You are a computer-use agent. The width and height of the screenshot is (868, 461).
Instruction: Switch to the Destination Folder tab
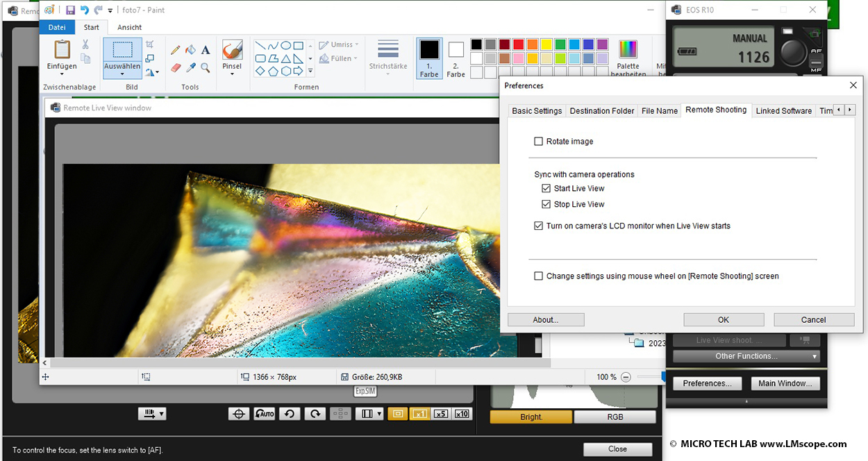coord(601,111)
